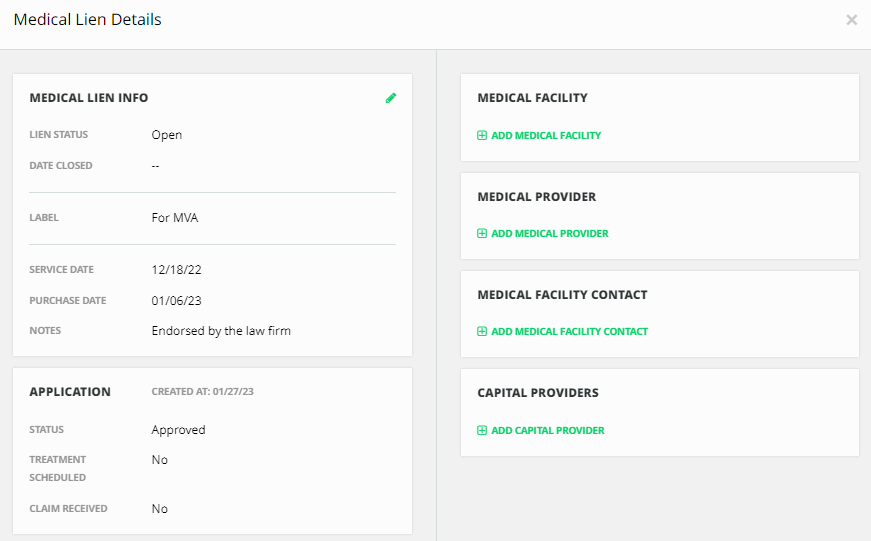The width and height of the screenshot is (871, 541).
Task: Select the label value For MVA
Action: [175, 218]
